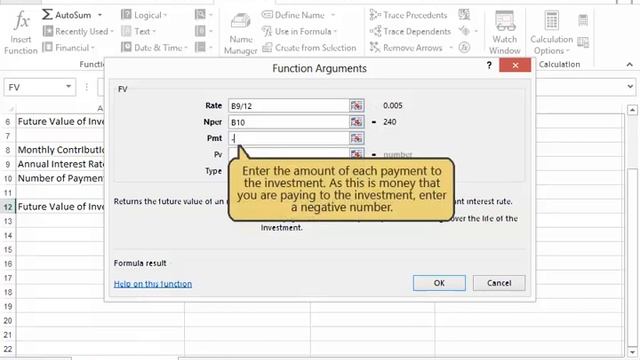Click Remove Arrows
Screen dimensions: 640x360
coord(406,48)
